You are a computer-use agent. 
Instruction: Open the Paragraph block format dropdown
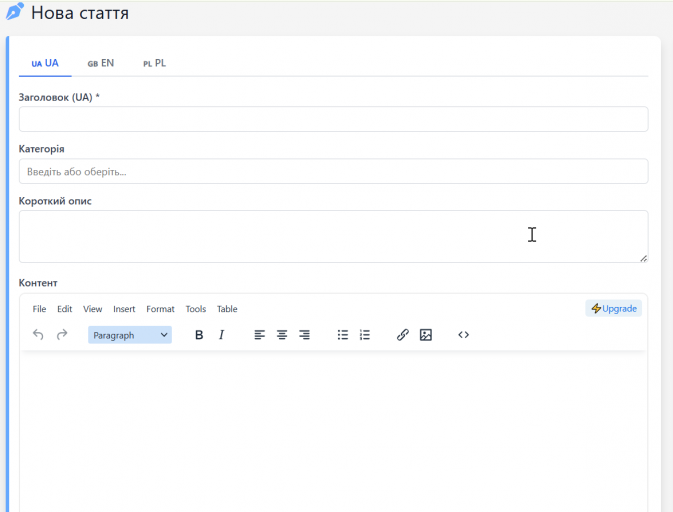pos(130,335)
